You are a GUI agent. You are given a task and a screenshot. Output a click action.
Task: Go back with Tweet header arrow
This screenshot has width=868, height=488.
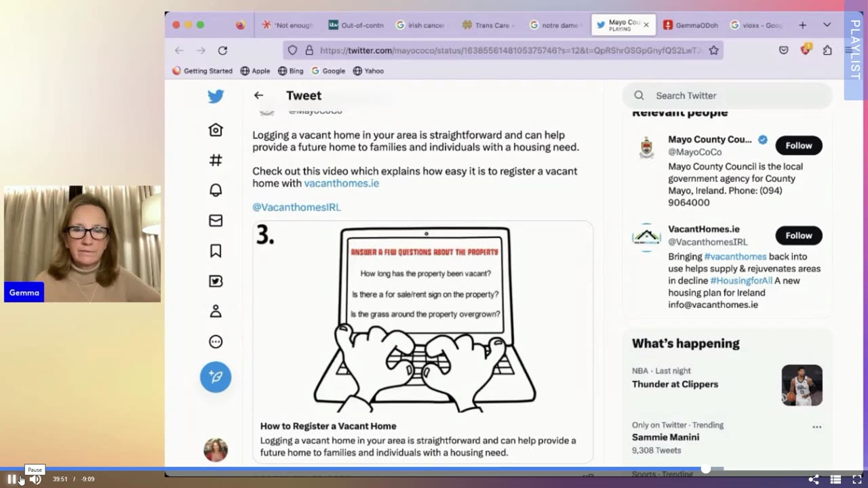point(258,96)
